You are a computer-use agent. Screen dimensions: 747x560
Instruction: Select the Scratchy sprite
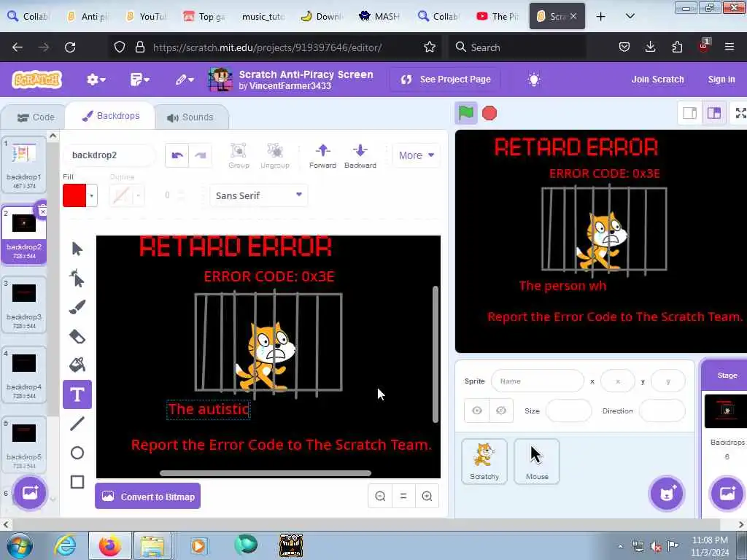pyautogui.click(x=484, y=462)
